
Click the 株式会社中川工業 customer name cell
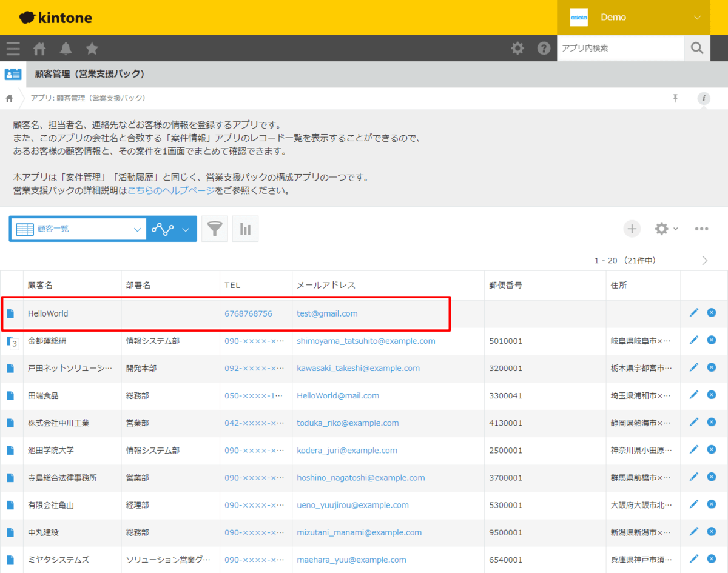(x=72, y=423)
